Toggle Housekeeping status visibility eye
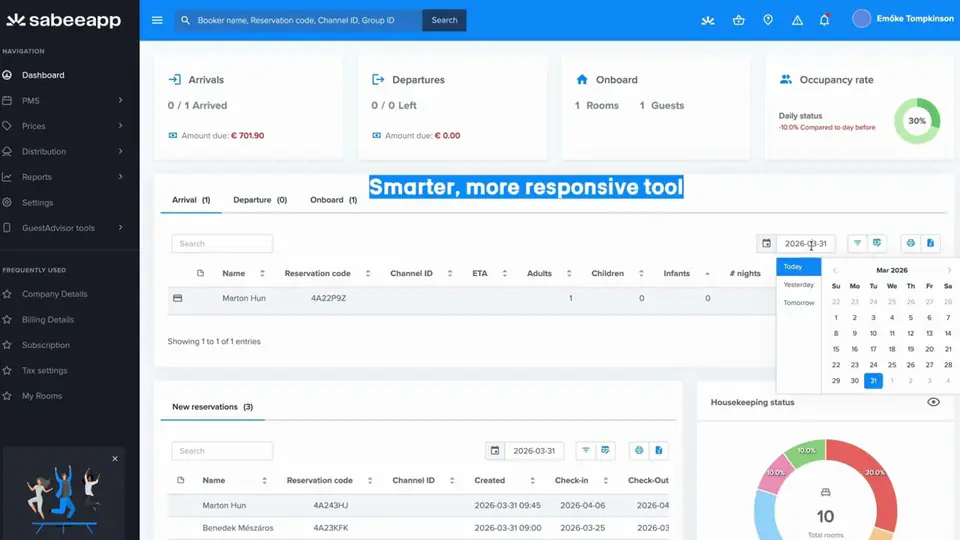Viewport: 960px width, 540px height. coord(933,402)
